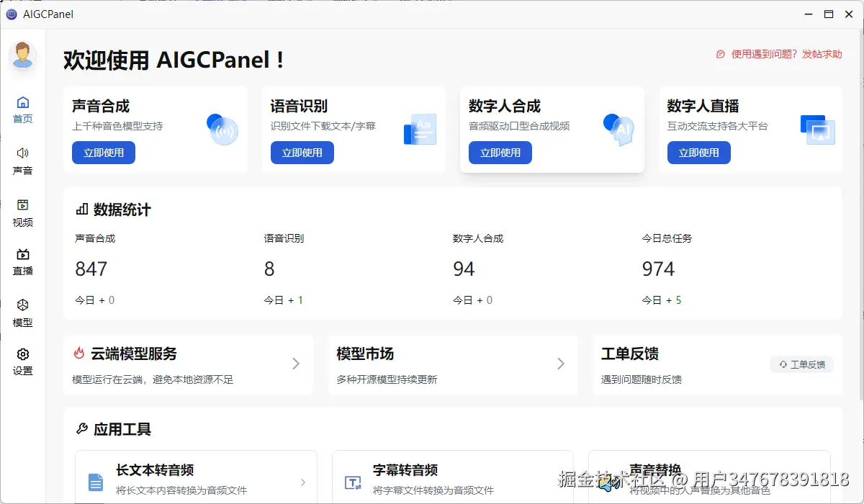Click the wrench icon beside 应用工具
Image resolution: width=864 pixels, height=504 pixels.
[82, 429]
